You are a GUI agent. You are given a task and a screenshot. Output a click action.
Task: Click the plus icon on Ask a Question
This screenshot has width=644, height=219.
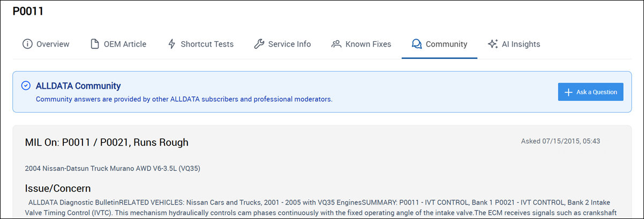(x=568, y=92)
